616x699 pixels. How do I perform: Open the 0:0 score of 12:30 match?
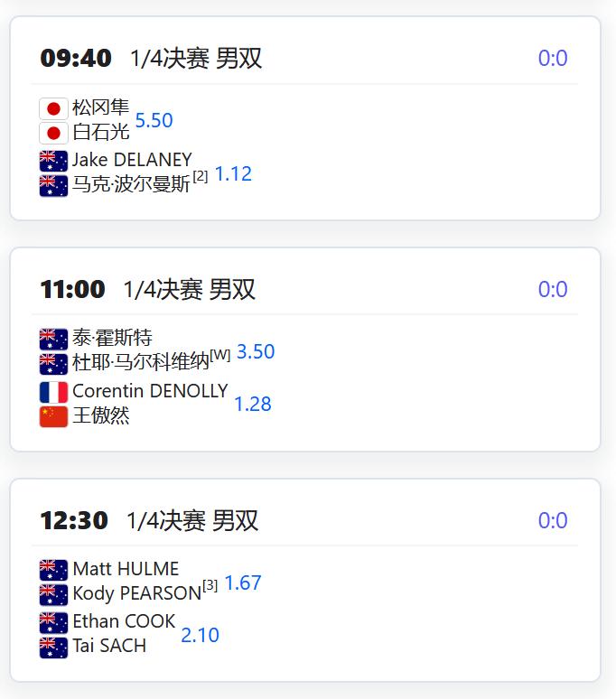553,521
